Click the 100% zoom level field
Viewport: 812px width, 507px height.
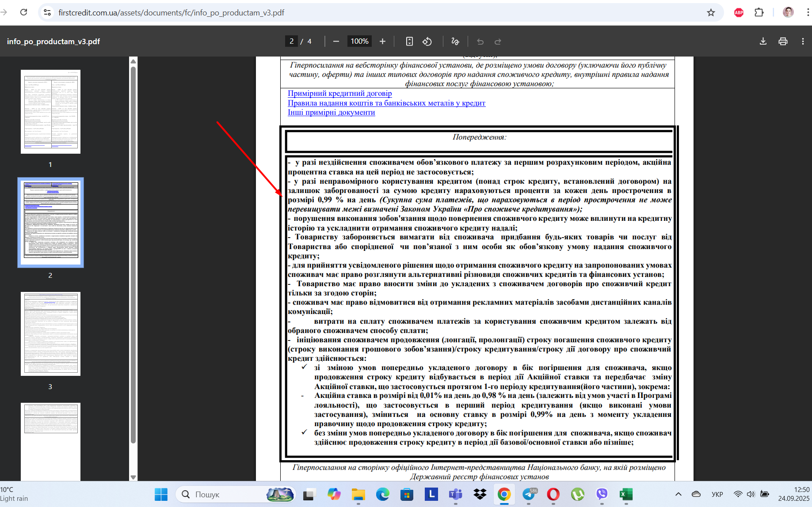[359, 41]
